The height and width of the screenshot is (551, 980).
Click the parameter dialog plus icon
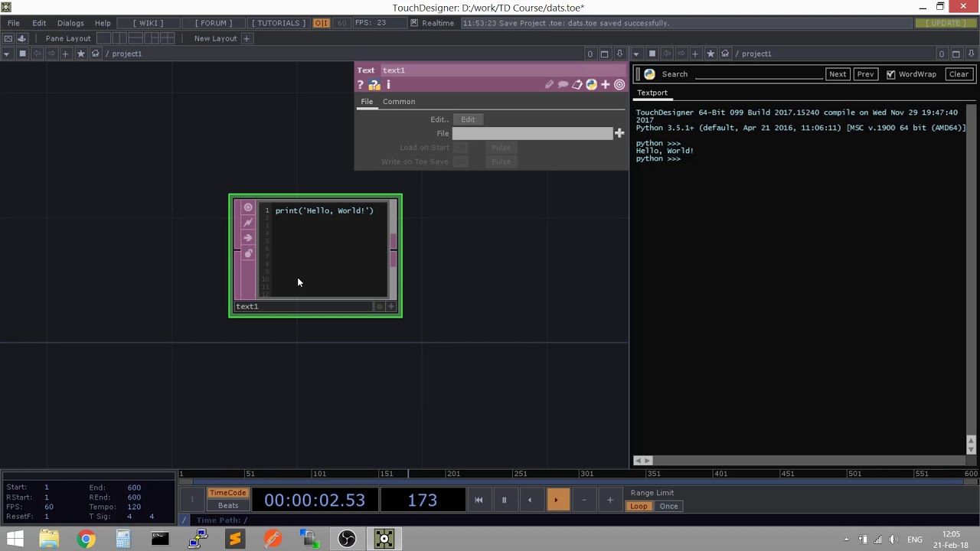pyautogui.click(x=606, y=85)
